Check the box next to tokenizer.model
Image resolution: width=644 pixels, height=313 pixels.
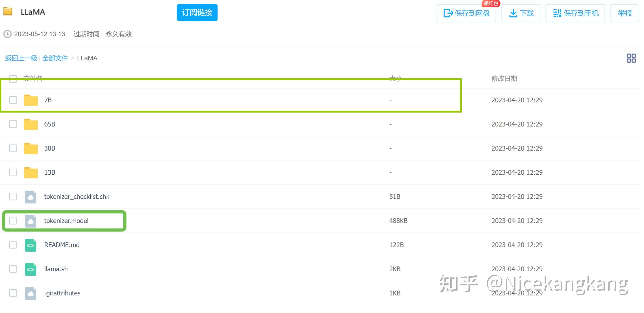pos(13,221)
